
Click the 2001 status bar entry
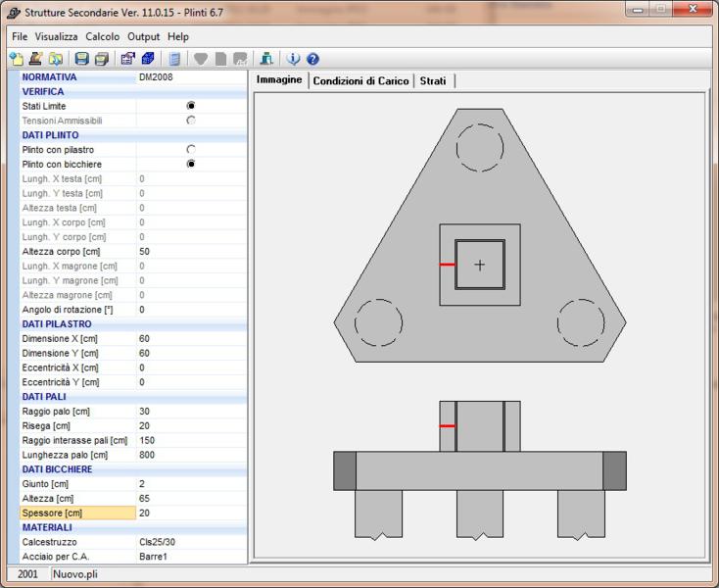[27, 574]
